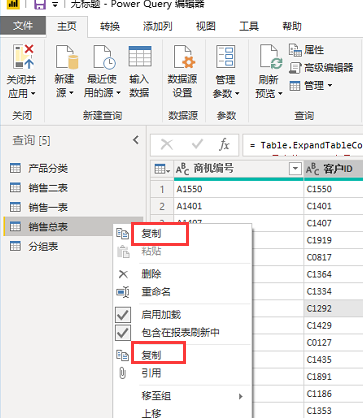363x418 pixels.
Task: Click the table icon at the grid corner
Action: click(x=162, y=169)
